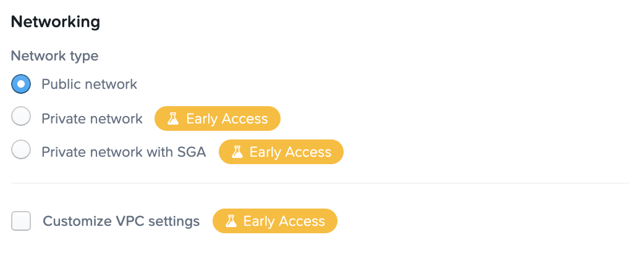
Task: Click the blue dot of selected radio
Action: click(x=21, y=84)
